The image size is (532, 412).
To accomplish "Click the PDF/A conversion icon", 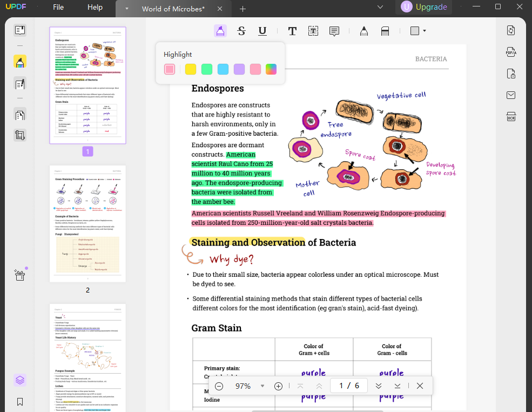I will click(x=511, y=52).
